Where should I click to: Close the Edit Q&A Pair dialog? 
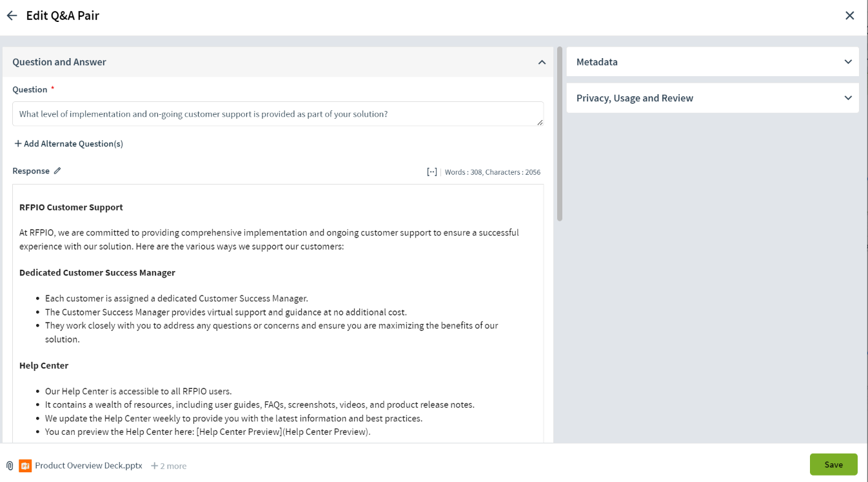[850, 15]
